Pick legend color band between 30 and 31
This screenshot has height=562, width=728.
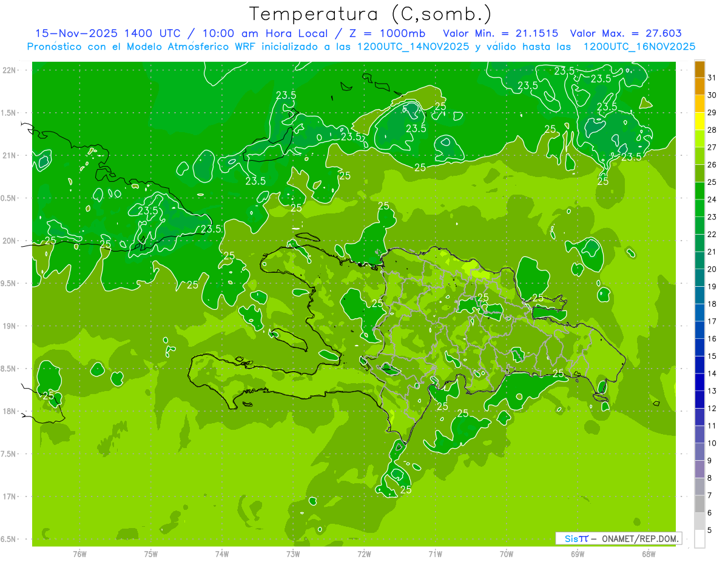699,87
